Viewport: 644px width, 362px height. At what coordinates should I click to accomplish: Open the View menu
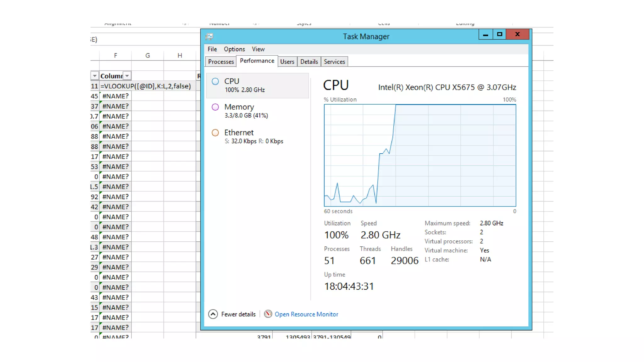pyautogui.click(x=258, y=49)
